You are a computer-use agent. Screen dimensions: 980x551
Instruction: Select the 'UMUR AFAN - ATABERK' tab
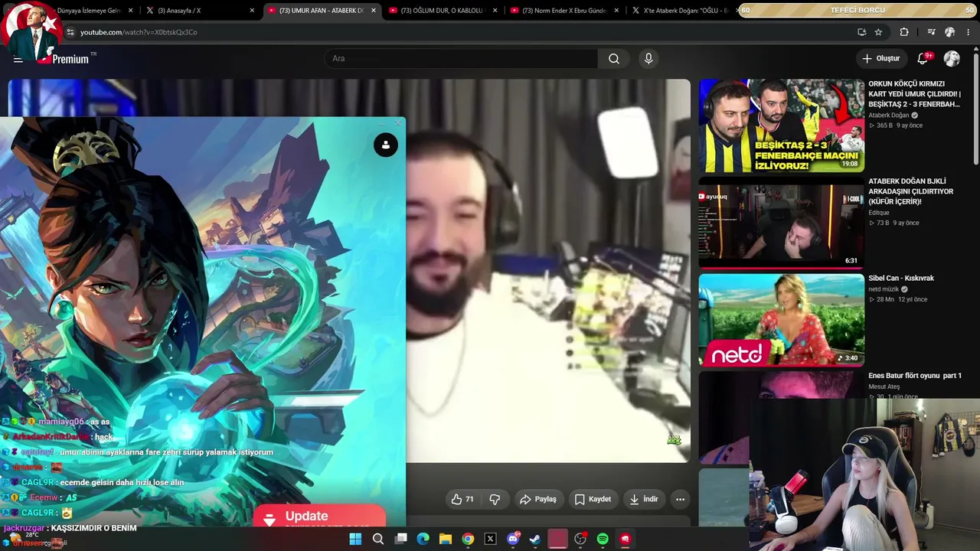(322, 11)
